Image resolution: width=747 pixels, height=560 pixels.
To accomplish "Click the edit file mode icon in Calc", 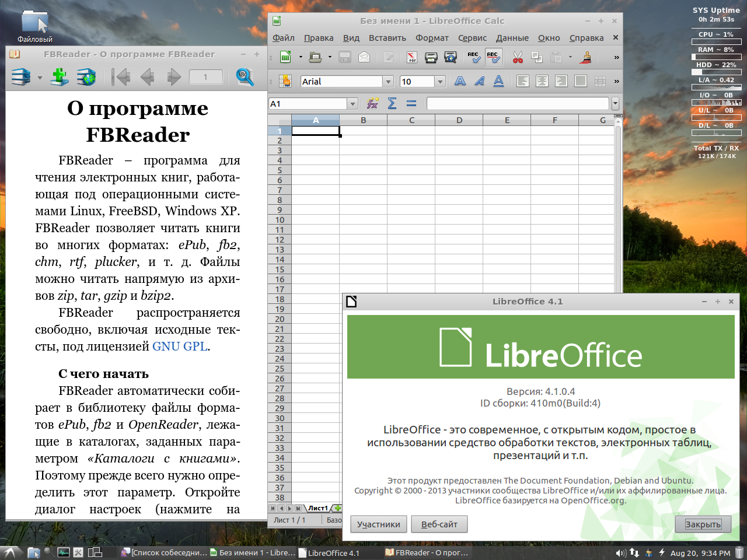I will coord(388,57).
